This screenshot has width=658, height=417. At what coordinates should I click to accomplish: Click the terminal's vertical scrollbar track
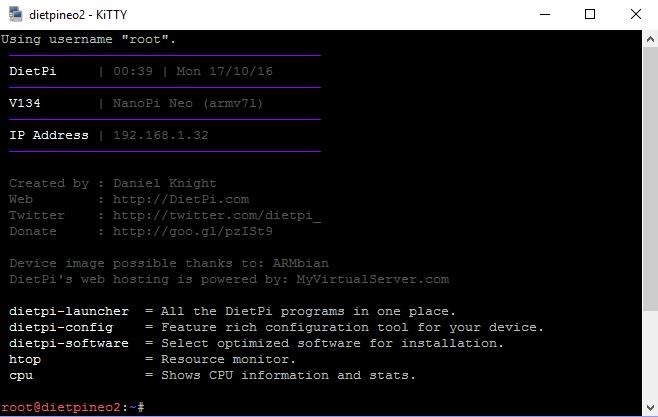[x=649, y=220]
